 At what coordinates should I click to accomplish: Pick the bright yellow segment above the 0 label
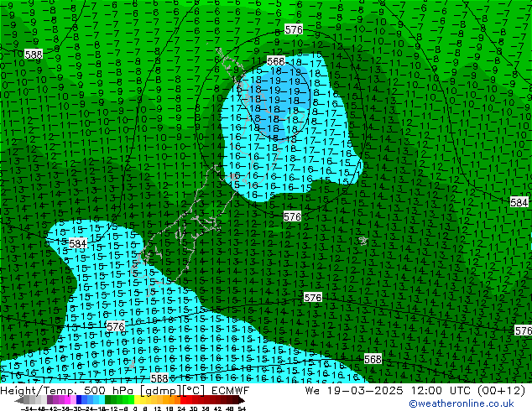coord(137,399)
